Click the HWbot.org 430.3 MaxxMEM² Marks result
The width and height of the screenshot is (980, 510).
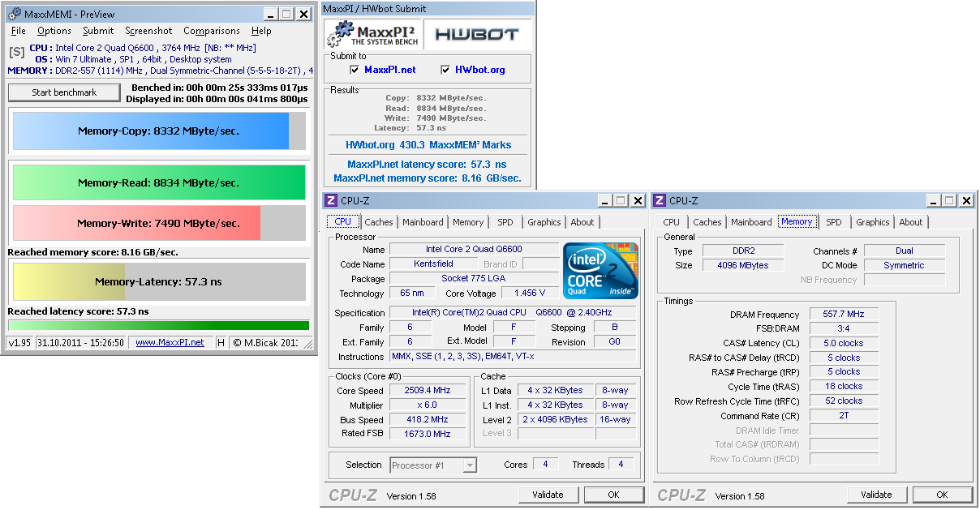pyautogui.click(x=428, y=145)
